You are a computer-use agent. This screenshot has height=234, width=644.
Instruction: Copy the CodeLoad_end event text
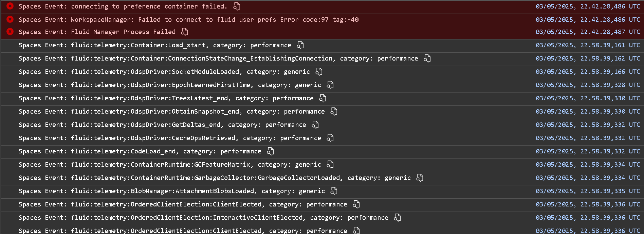click(270, 151)
